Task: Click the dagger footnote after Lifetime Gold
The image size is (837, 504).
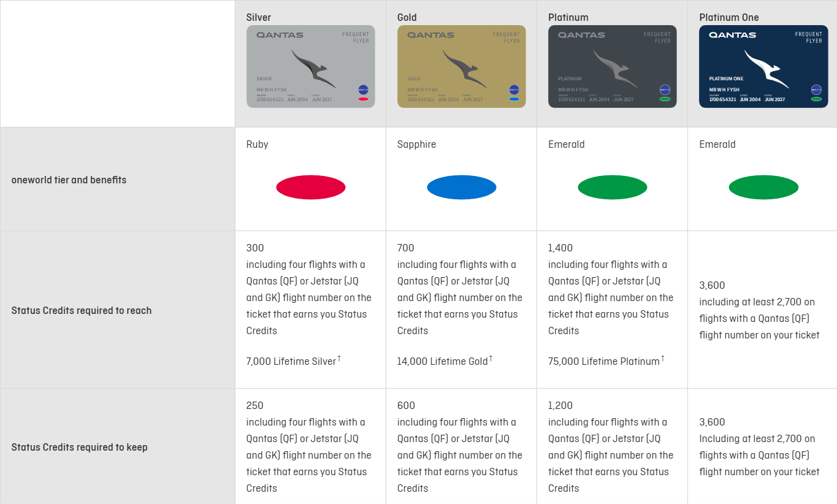Action: click(x=491, y=358)
